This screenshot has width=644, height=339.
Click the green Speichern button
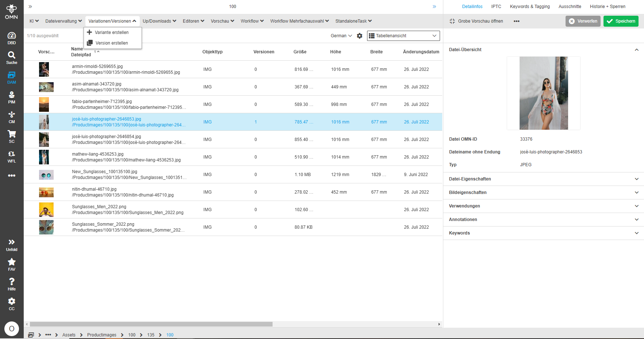(x=621, y=21)
